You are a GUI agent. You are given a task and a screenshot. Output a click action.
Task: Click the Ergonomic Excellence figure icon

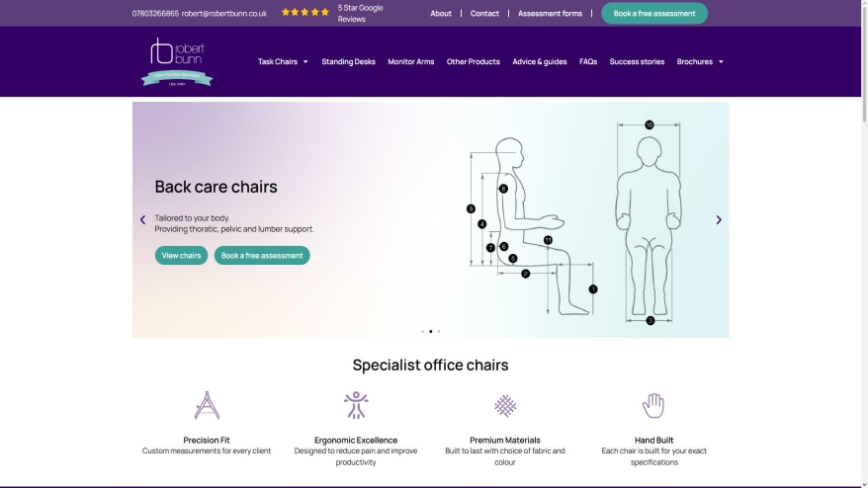[x=356, y=405]
